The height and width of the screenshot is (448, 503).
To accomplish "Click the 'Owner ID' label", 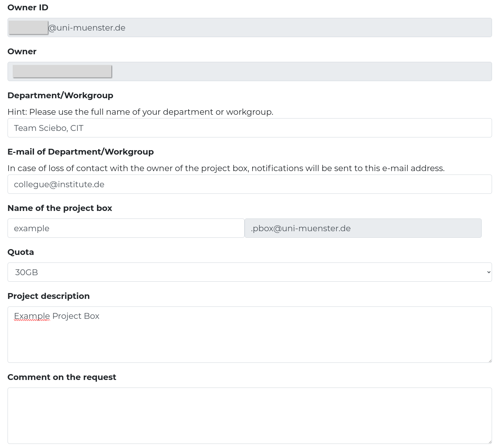I will tap(28, 8).
